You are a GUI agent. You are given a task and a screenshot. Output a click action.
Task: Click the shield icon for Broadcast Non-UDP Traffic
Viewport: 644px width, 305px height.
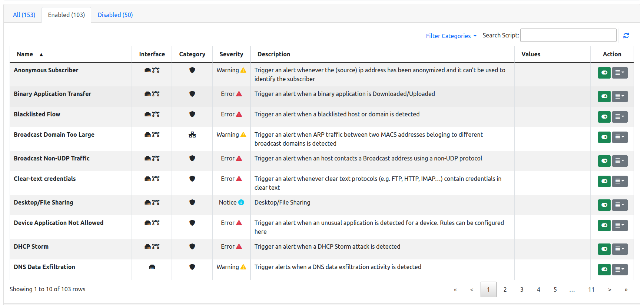(x=192, y=158)
